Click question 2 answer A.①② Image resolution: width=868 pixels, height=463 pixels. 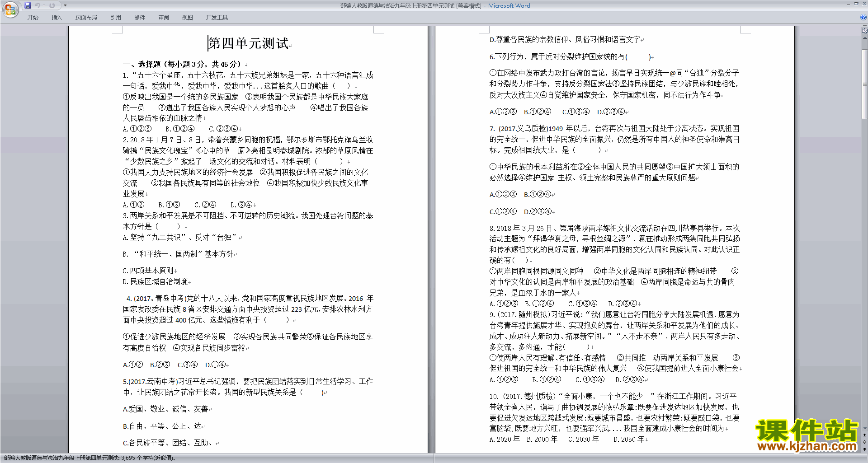133,205
